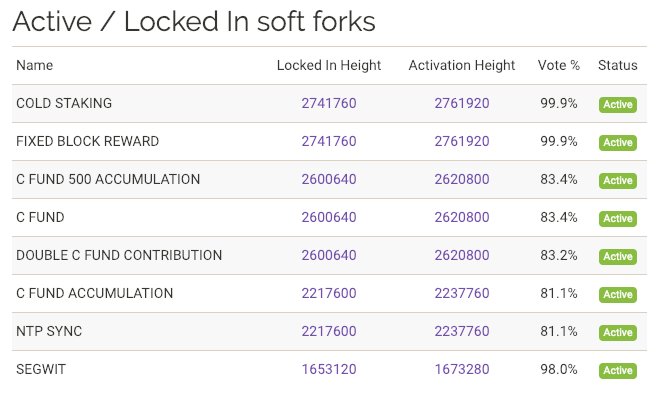The image size is (658, 394).
Task: Open SEGWIT locked in height 1653120
Action: point(329,369)
